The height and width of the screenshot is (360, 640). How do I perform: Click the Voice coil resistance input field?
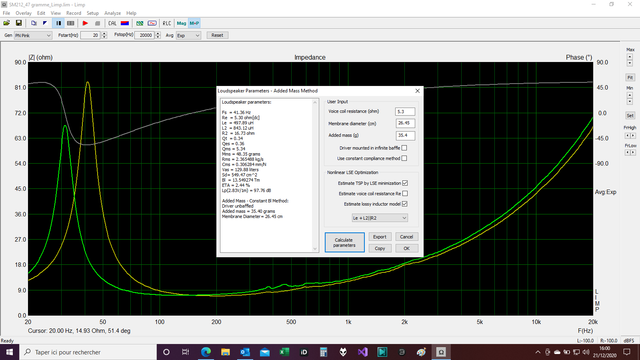(x=405, y=111)
